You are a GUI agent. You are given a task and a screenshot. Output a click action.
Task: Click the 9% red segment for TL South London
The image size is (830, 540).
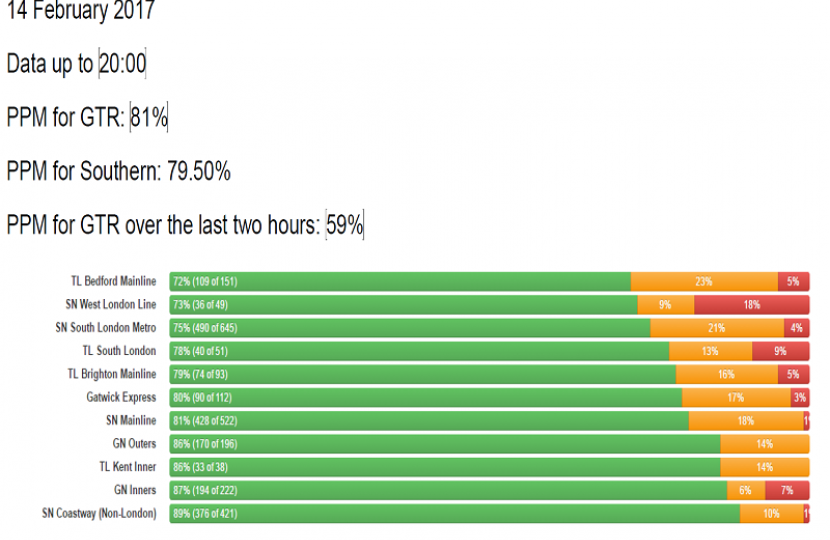(x=780, y=351)
